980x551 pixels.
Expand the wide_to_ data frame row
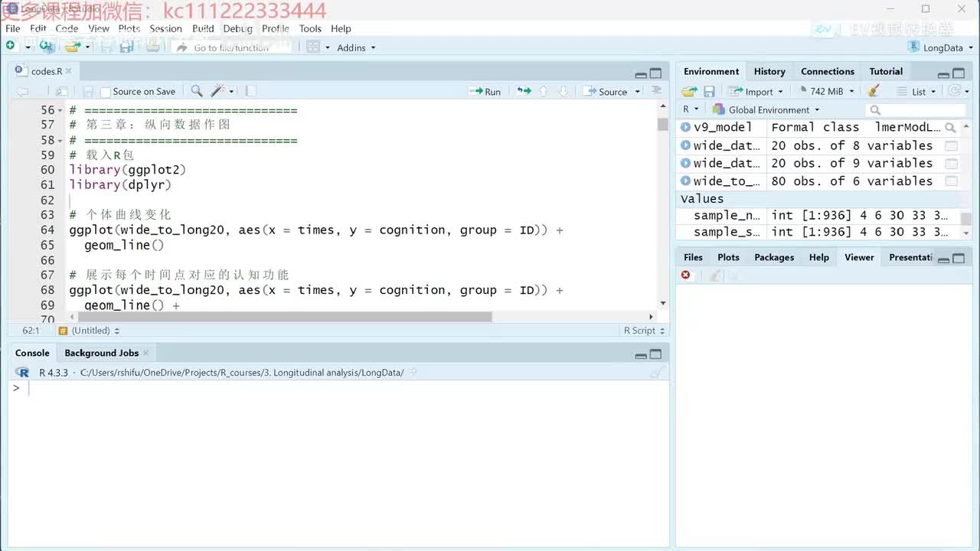[x=685, y=181]
